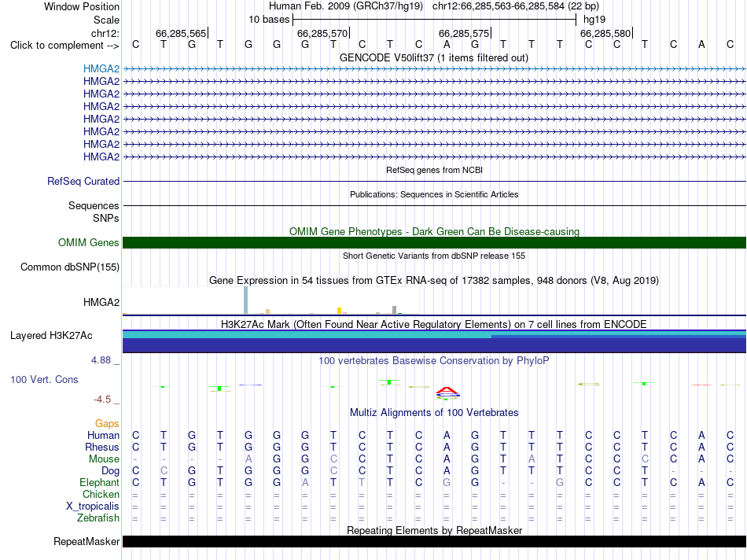This screenshot has width=747, height=560.
Task: Select the X_tropicalis alignment row label
Action: point(93,507)
